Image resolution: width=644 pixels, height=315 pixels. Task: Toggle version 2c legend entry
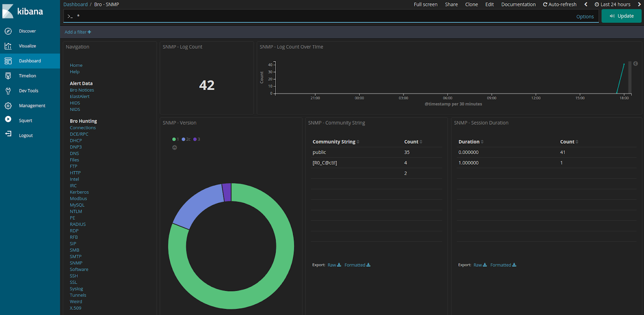tap(186, 139)
